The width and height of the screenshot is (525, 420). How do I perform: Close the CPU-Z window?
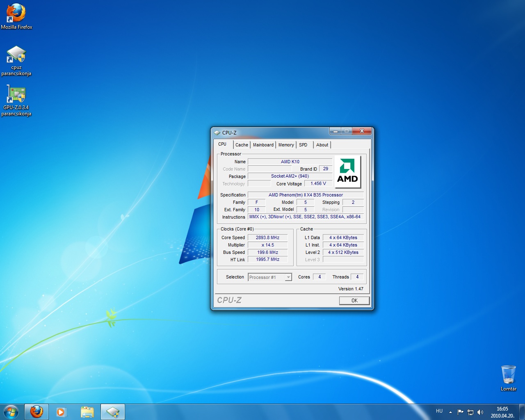362,131
